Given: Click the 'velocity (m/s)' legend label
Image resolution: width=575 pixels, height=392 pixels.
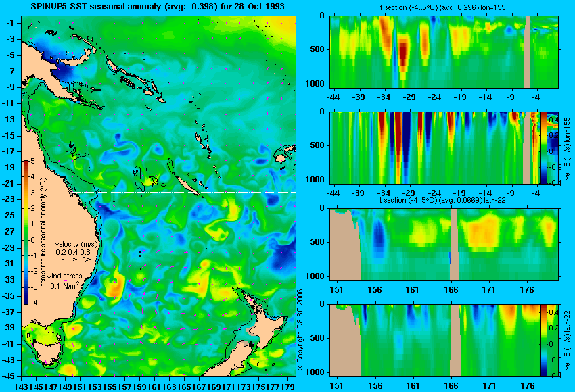Looking at the screenshot, I should pyautogui.click(x=76, y=245).
